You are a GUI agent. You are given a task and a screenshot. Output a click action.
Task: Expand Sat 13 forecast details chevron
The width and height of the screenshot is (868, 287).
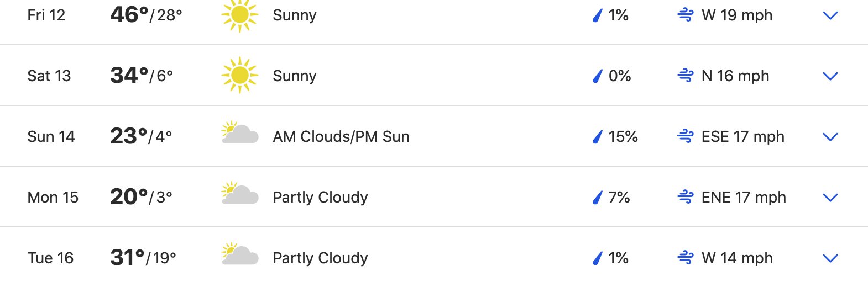[830, 76]
